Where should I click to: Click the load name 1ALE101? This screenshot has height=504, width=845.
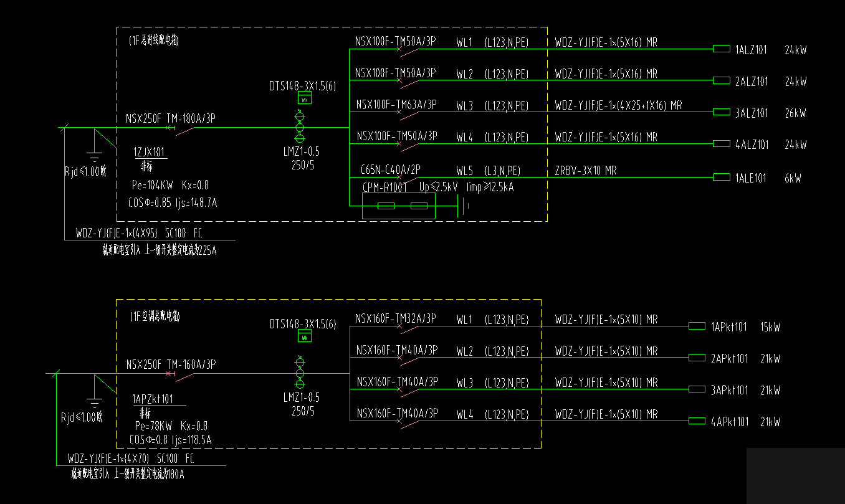pyautogui.click(x=751, y=178)
